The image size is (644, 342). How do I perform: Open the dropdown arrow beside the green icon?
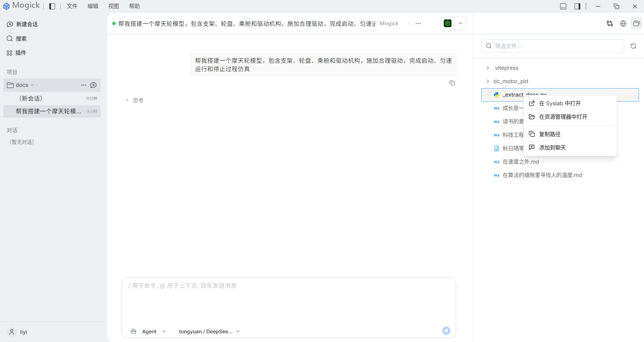461,23
